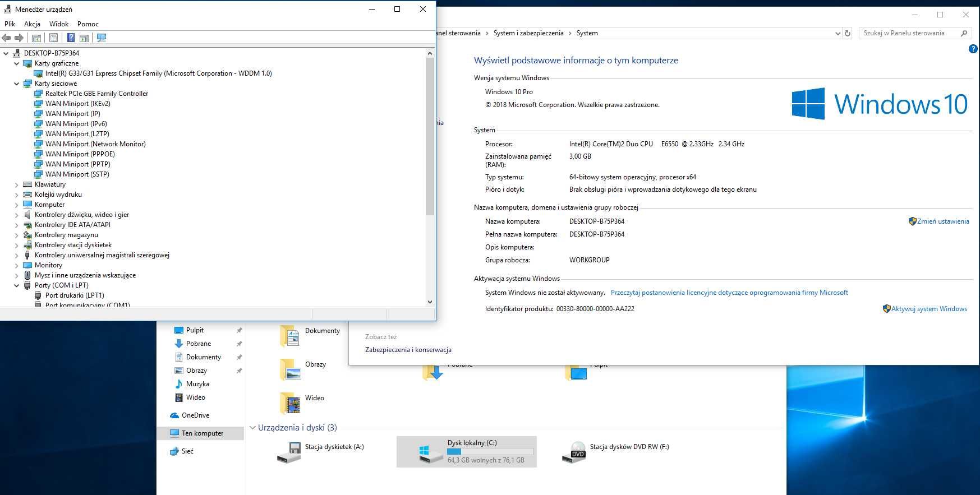Screen dimensions: 980x495
Task: Open the Akcja menu
Action: [x=32, y=24]
